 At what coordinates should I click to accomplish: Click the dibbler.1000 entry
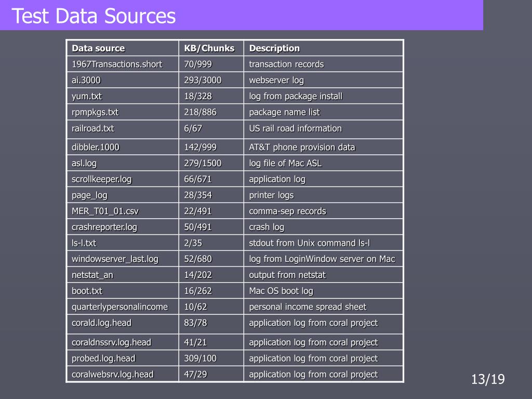(96, 147)
